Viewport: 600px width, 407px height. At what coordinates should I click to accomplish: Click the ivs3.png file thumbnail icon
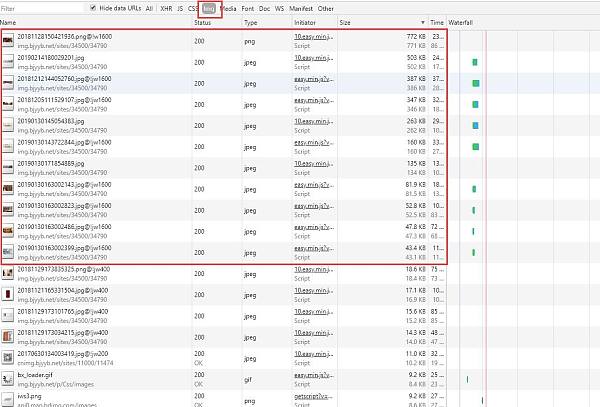point(9,399)
